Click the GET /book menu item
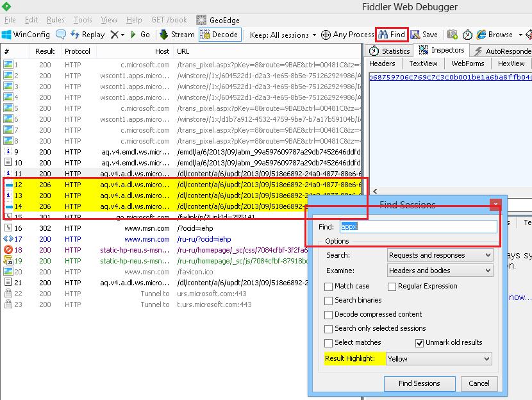The image size is (532, 400). pyautogui.click(x=169, y=20)
